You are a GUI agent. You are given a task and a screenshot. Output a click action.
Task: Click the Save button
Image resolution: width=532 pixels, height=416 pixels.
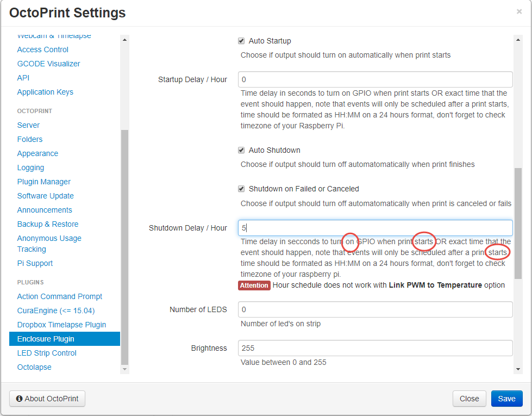506,398
